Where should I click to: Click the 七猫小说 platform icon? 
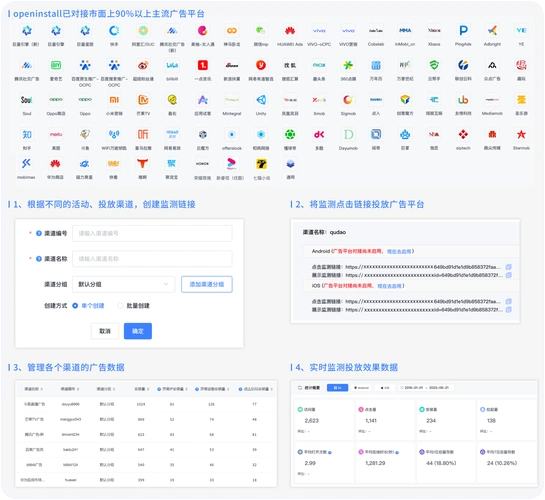click(x=261, y=164)
